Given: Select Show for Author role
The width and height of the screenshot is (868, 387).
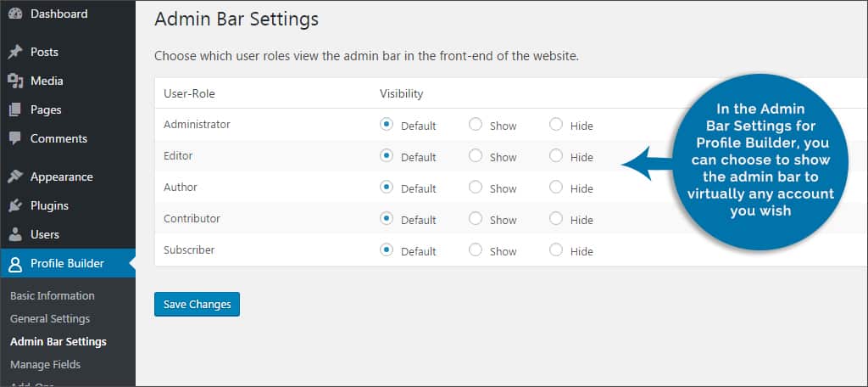Looking at the screenshot, I should (475, 187).
